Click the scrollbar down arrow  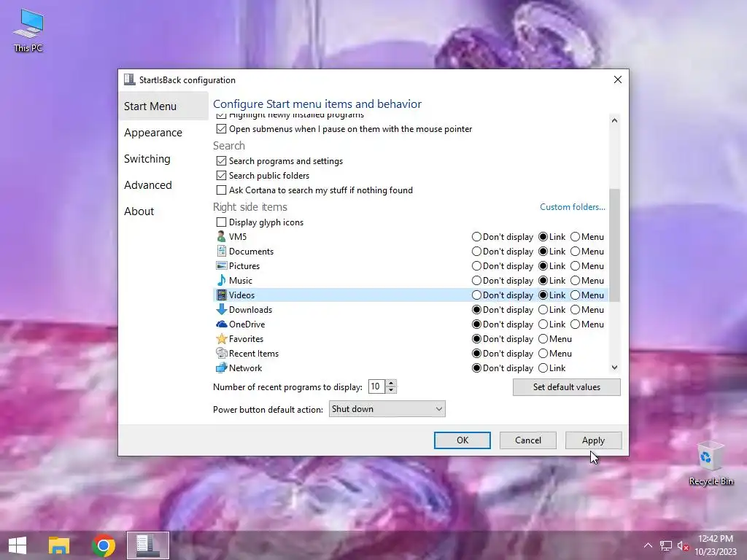[614, 367]
